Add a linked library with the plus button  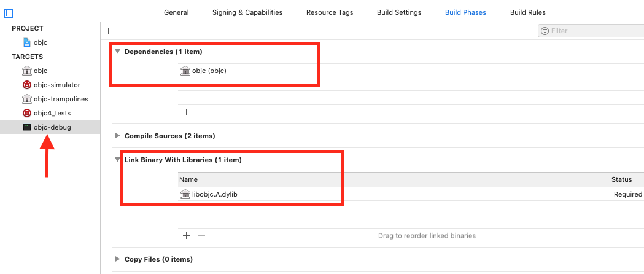coord(187,235)
